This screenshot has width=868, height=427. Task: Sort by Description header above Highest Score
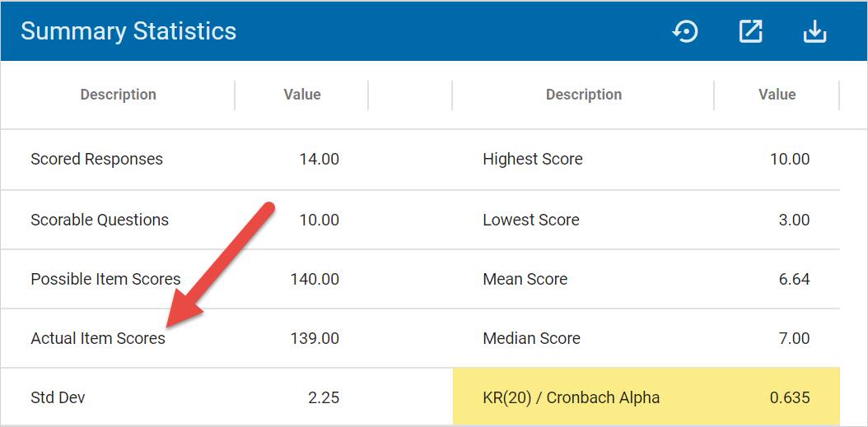coord(583,95)
